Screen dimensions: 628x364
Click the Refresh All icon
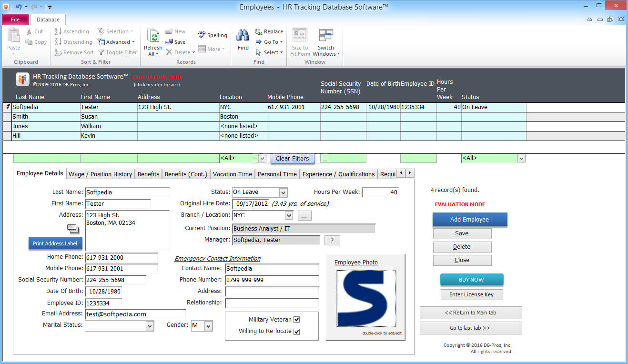(x=153, y=36)
